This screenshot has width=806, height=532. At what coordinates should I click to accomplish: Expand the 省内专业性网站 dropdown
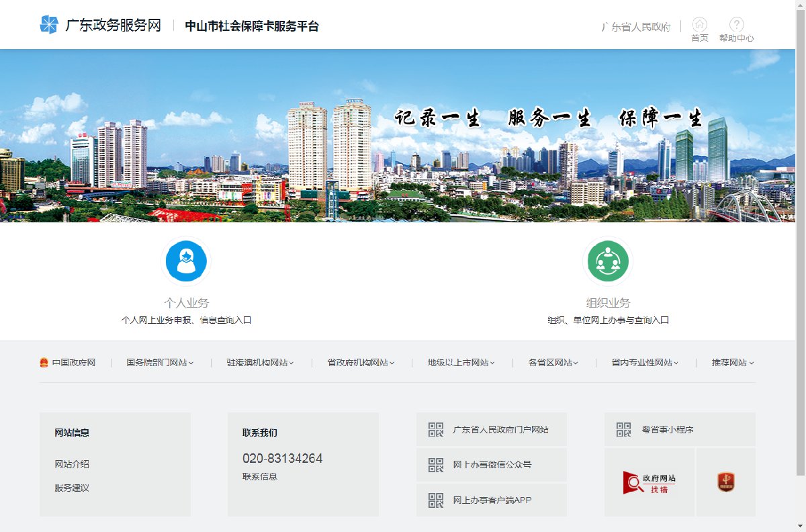pos(645,363)
